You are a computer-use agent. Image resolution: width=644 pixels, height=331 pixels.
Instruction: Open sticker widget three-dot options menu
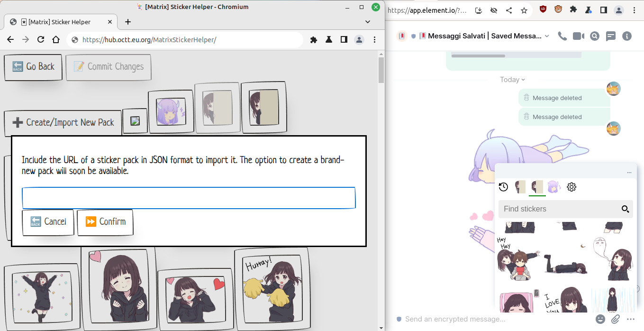click(x=629, y=173)
